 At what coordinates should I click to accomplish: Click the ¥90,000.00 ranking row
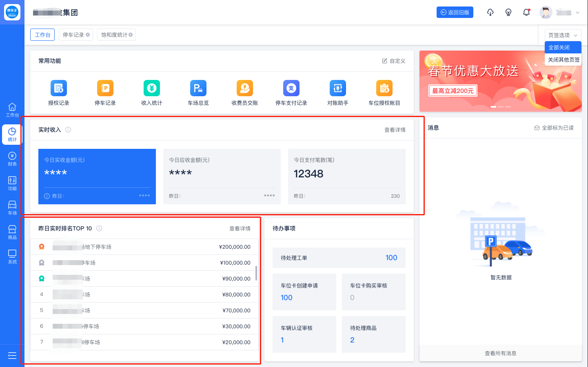(144, 279)
